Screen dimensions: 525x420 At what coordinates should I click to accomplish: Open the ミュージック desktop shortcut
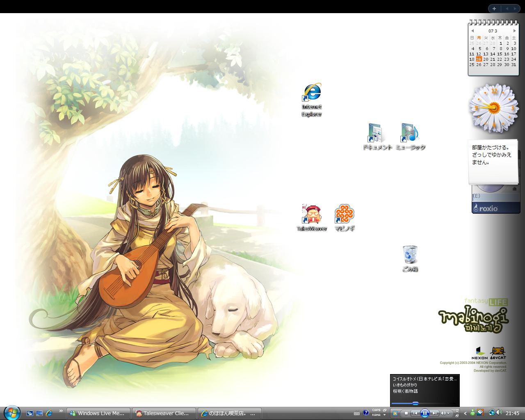pyautogui.click(x=410, y=137)
